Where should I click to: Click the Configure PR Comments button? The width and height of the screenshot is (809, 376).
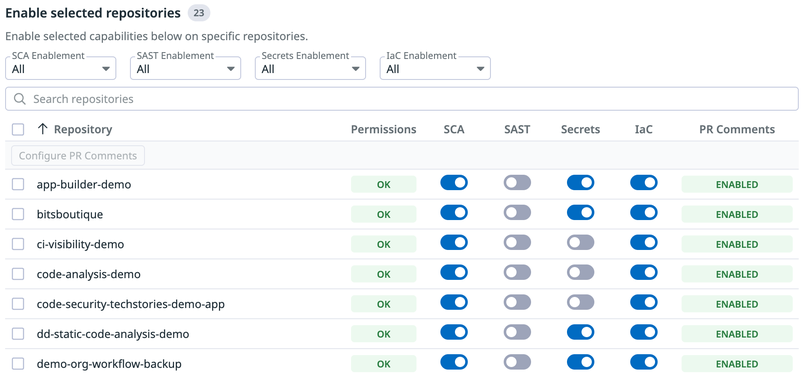coord(78,156)
